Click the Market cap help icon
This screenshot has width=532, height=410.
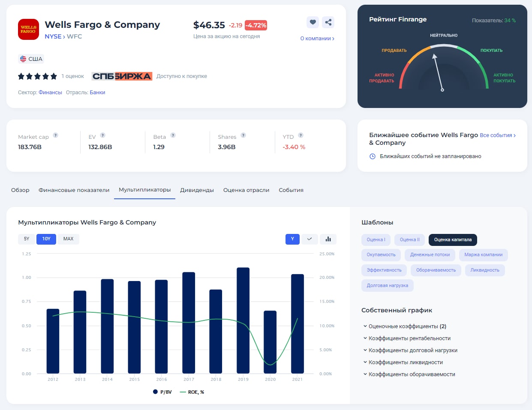point(55,135)
